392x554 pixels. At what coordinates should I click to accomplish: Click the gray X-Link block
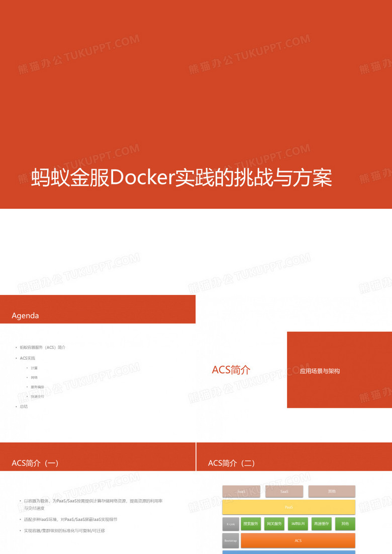(x=231, y=524)
